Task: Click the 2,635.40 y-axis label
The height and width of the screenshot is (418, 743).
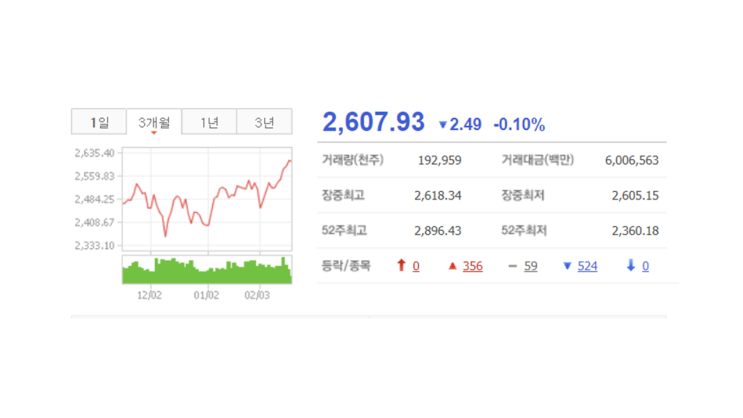Action: click(94, 153)
